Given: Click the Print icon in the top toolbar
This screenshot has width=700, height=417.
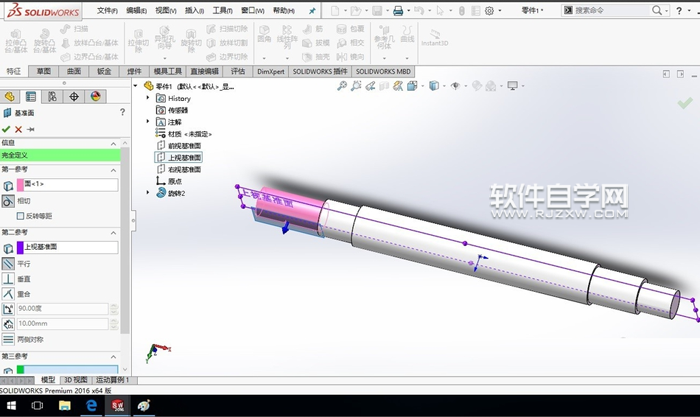Looking at the screenshot, I should tap(398, 11).
